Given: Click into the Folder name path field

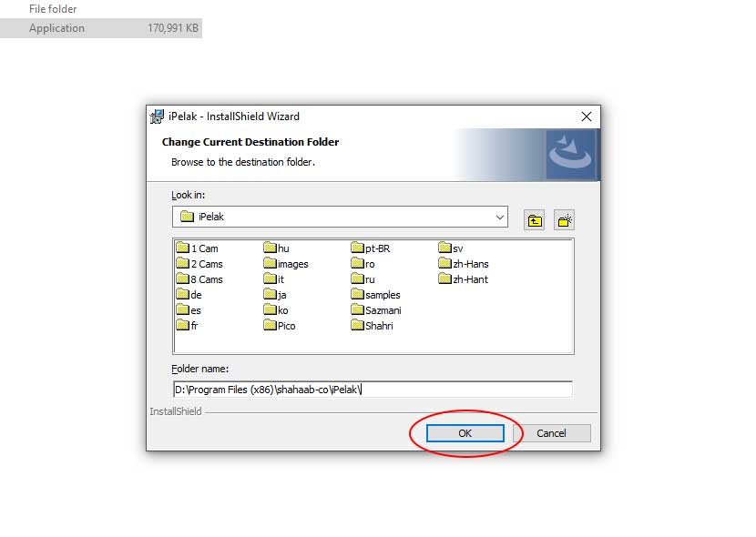Looking at the screenshot, I should coord(373,390).
